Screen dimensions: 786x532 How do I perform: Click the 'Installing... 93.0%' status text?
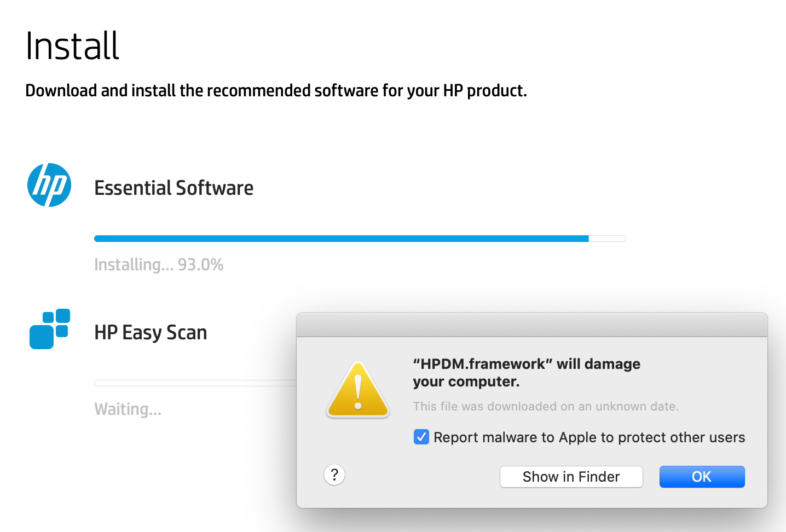click(159, 265)
